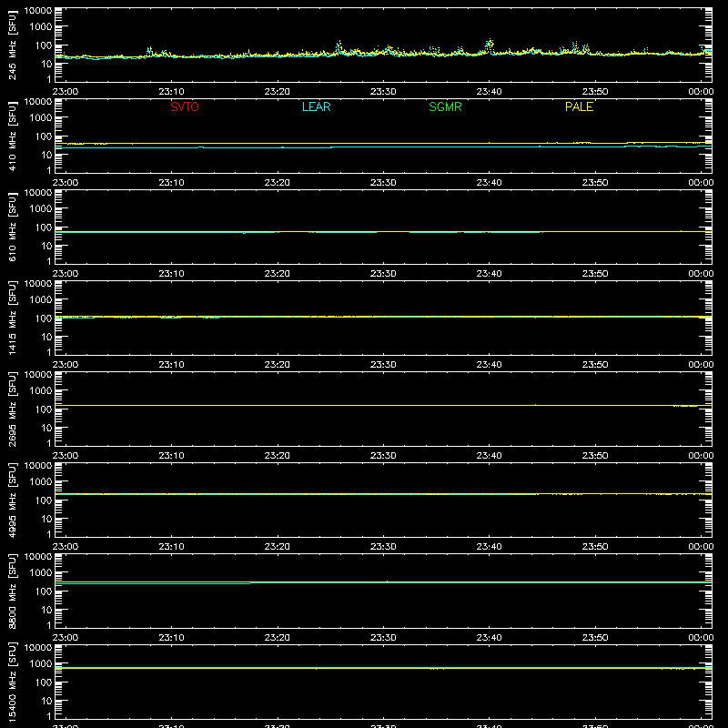Click 23:20 tick label under 410 MHz plot

click(x=278, y=183)
